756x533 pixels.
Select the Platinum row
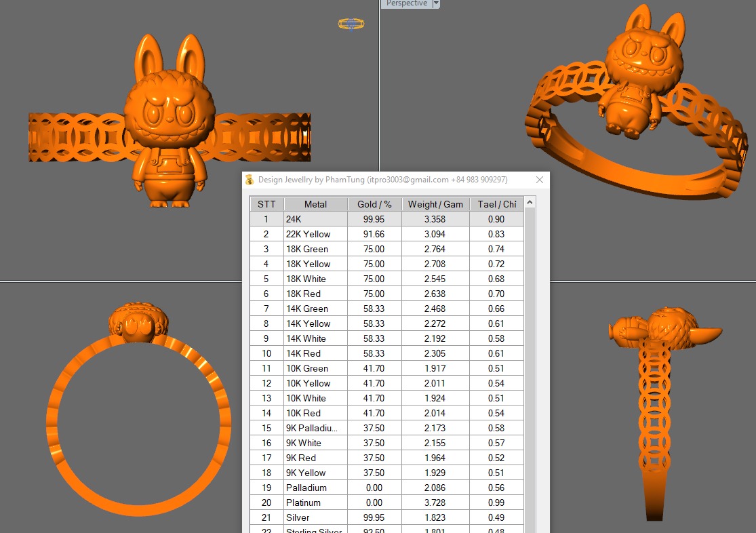pos(386,503)
